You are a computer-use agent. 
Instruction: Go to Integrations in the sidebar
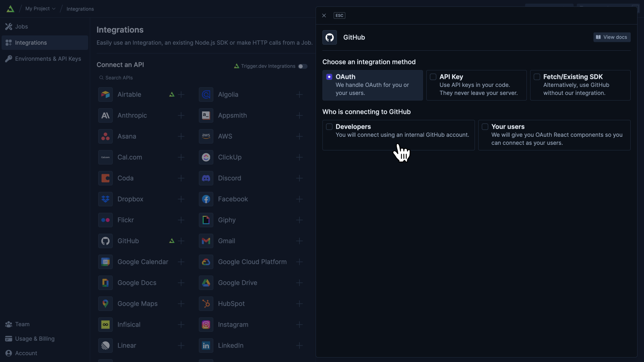45,43
